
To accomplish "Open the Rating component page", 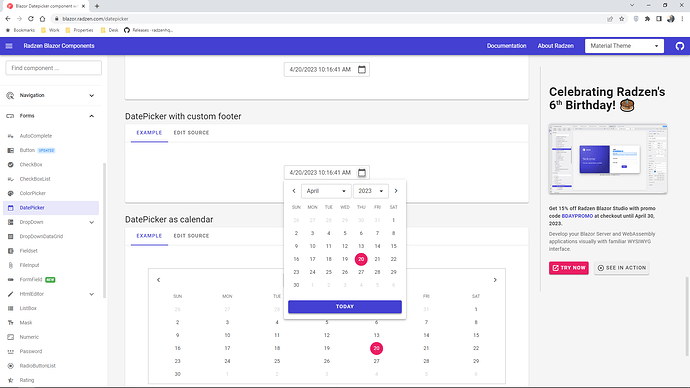I will click(x=27, y=380).
